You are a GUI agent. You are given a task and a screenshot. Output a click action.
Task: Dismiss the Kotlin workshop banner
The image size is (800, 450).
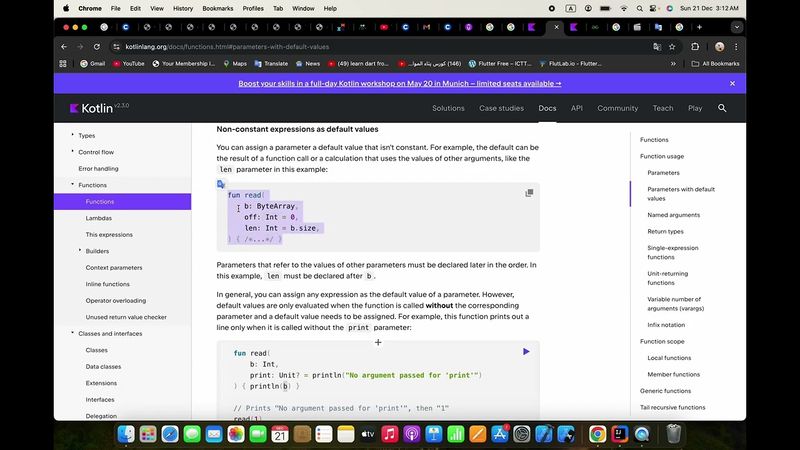(x=733, y=84)
